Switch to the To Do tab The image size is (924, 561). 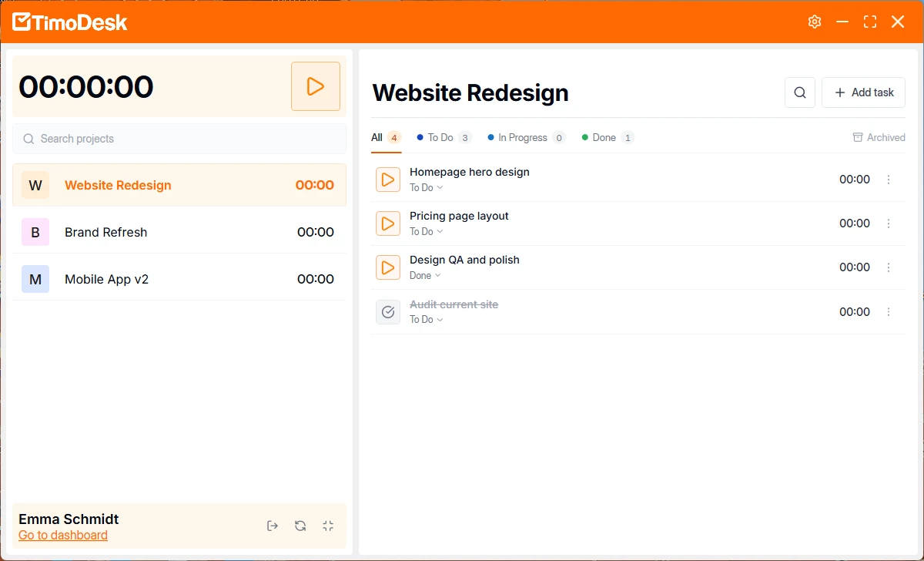[x=444, y=137]
